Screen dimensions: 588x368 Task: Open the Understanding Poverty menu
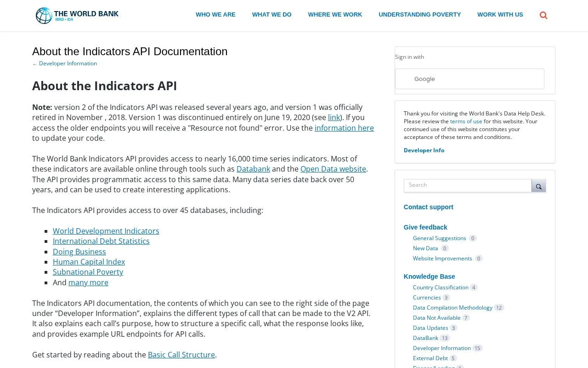tap(419, 15)
